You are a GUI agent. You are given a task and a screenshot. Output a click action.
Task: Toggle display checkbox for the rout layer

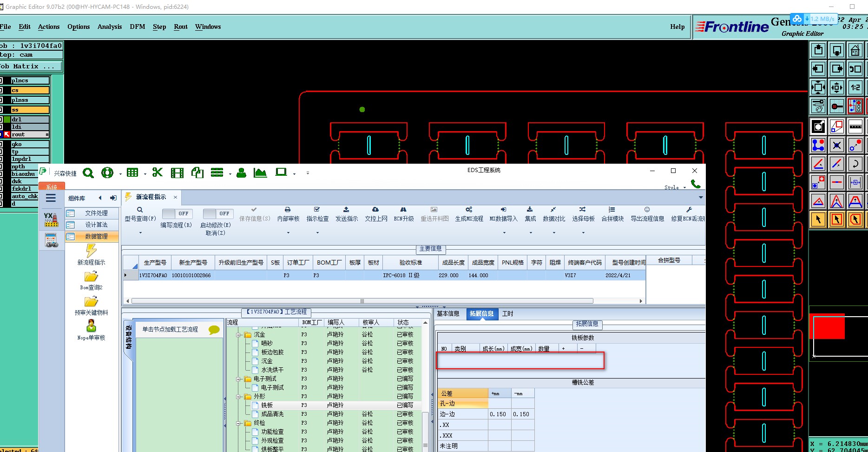click(x=1, y=134)
